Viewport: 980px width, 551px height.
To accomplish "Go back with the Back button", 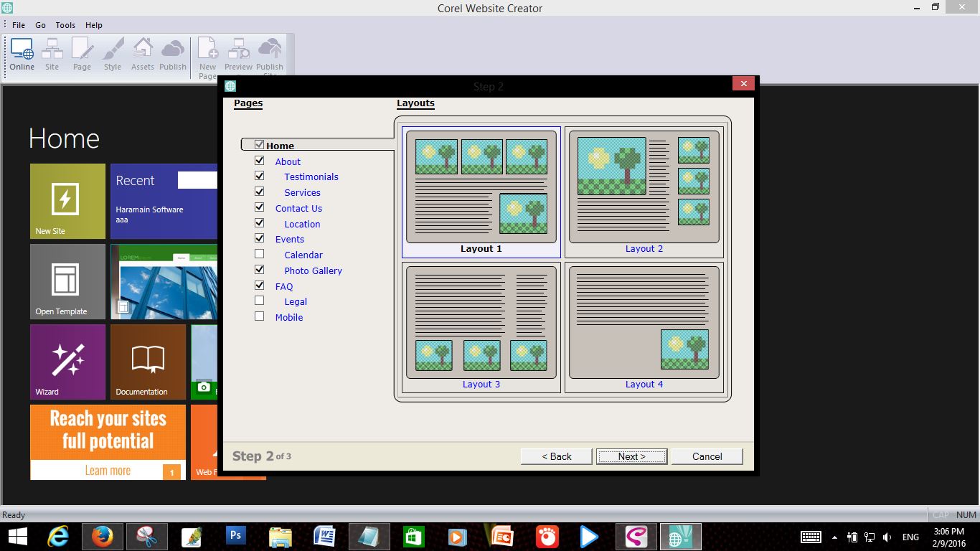I will pyautogui.click(x=557, y=456).
